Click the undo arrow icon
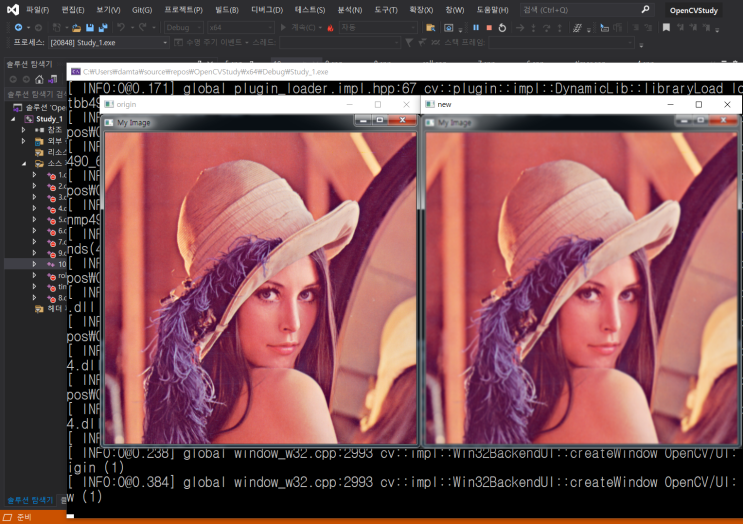The image size is (743, 524). (x=121, y=27)
